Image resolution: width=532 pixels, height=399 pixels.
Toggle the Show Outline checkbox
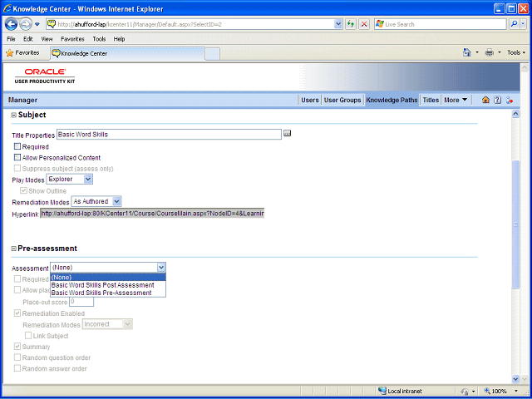point(23,190)
